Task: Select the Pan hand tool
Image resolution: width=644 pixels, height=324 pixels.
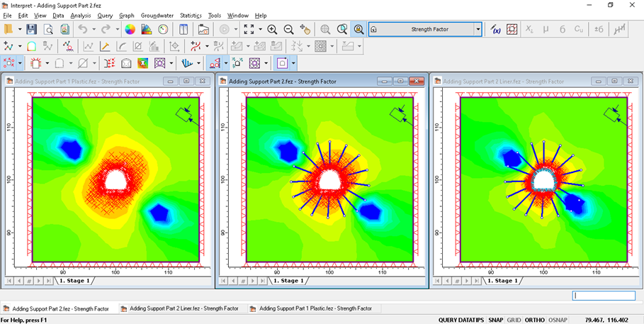Action: (x=305, y=30)
